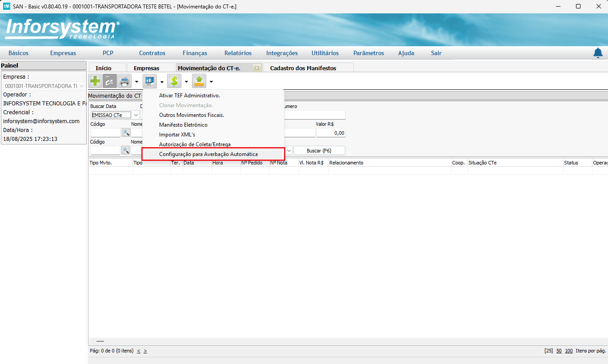Click the first Código input field
This screenshot has width=608, height=364.
[x=105, y=133]
